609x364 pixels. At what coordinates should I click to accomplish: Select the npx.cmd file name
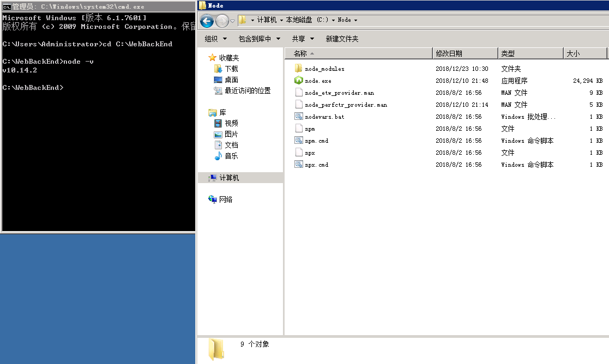317,165
